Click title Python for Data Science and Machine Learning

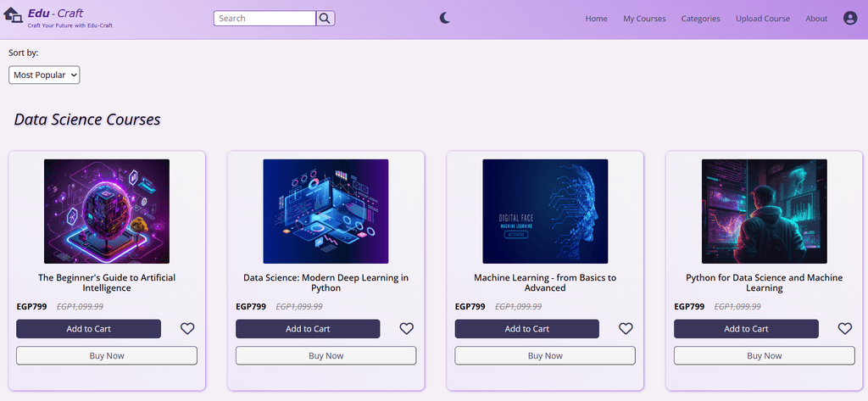click(765, 282)
